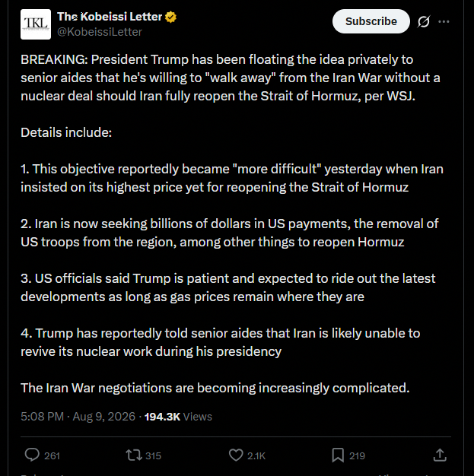Subscribe to The Kobeissi Letter
Viewport: 474px width, 476px height.
tap(371, 21)
